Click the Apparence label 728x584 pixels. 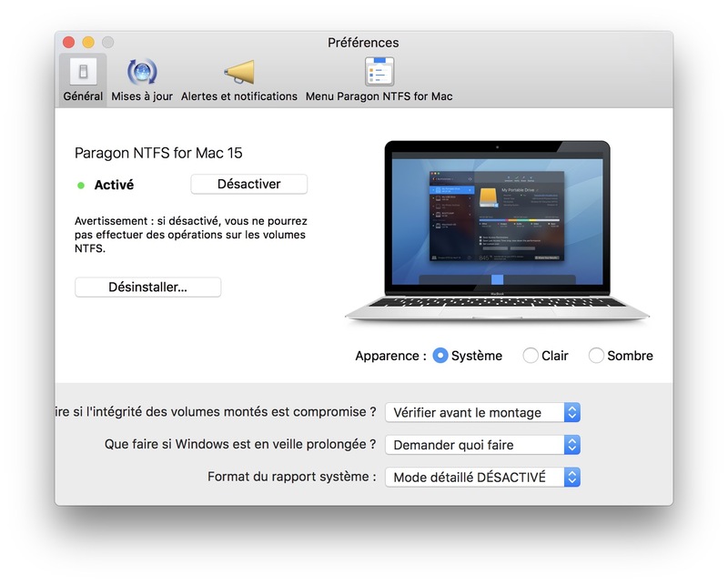(390, 356)
